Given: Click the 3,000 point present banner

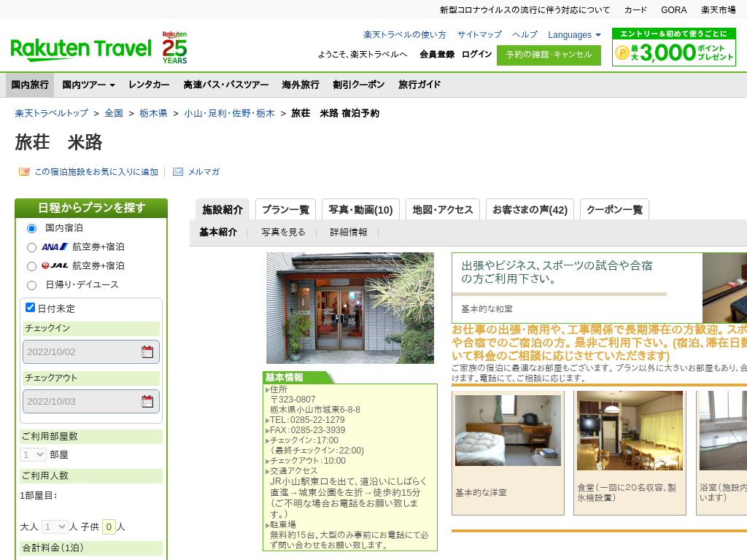Looking at the screenshot, I should coord(673,47).
